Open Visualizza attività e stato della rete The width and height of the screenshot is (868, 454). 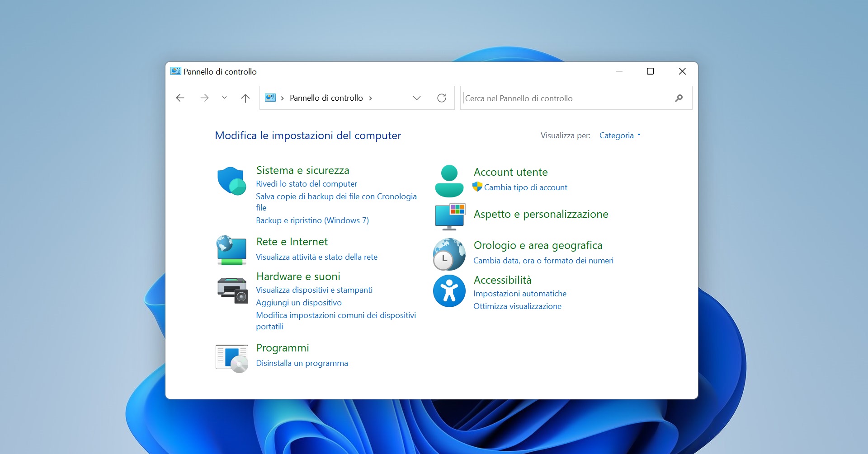pos(316,257)
